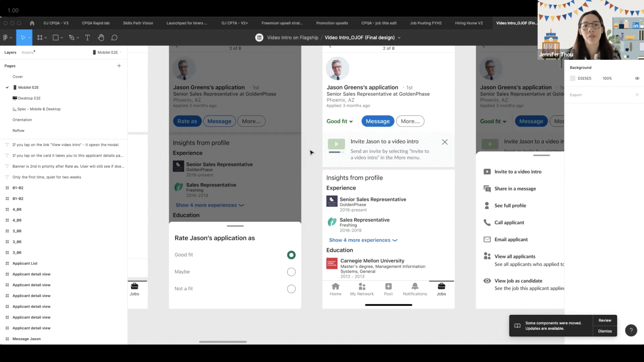Image resolution: width=644 pixels, height=362 pixels.
Task: Activate the Text tool
Action: point(87,38)
